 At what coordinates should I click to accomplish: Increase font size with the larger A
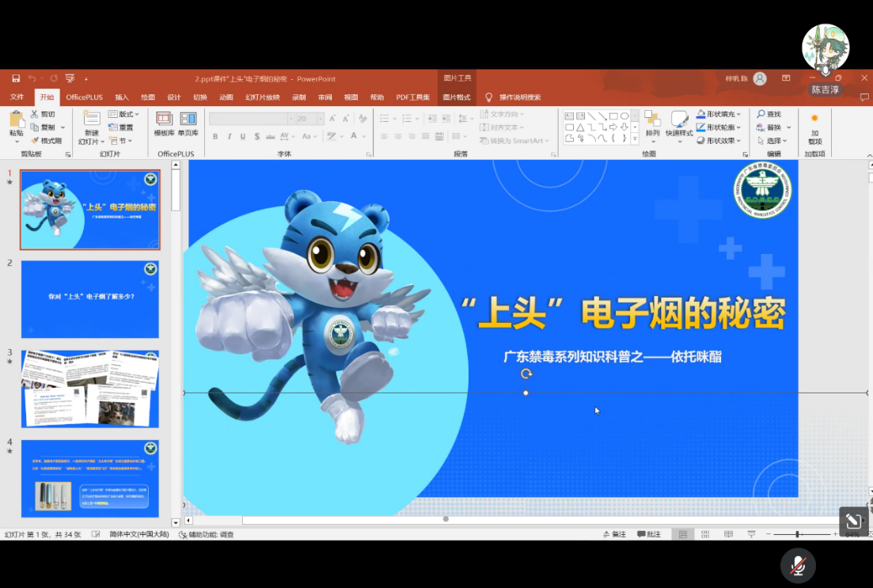click(x=332, y=119)
